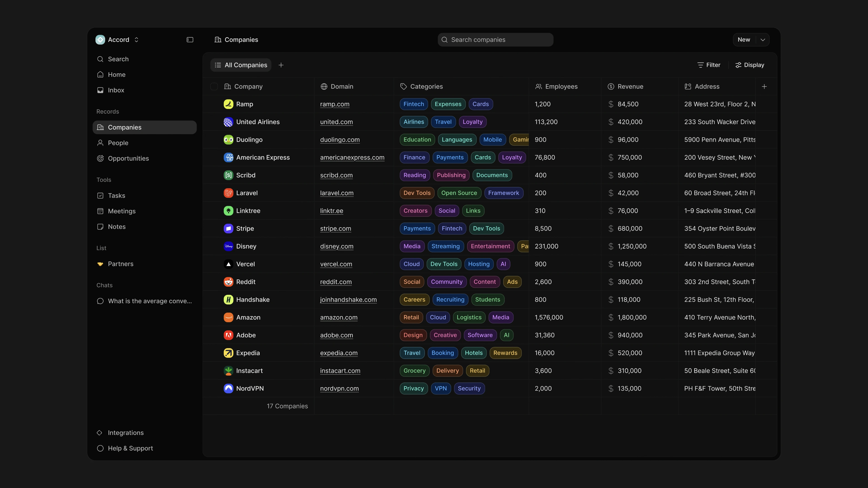Open the Display settings
Viewport: 868px width, 488px height.
[x=750, y=65]
